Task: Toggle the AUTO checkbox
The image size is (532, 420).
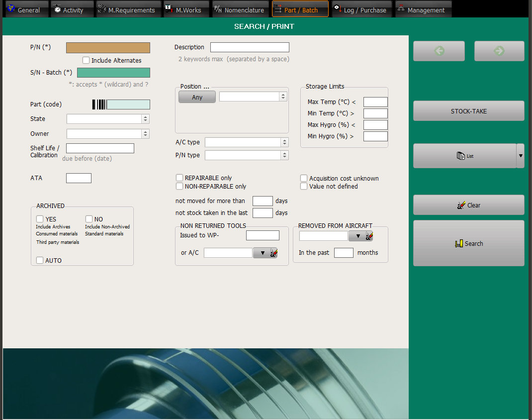Action: point(40,260)
